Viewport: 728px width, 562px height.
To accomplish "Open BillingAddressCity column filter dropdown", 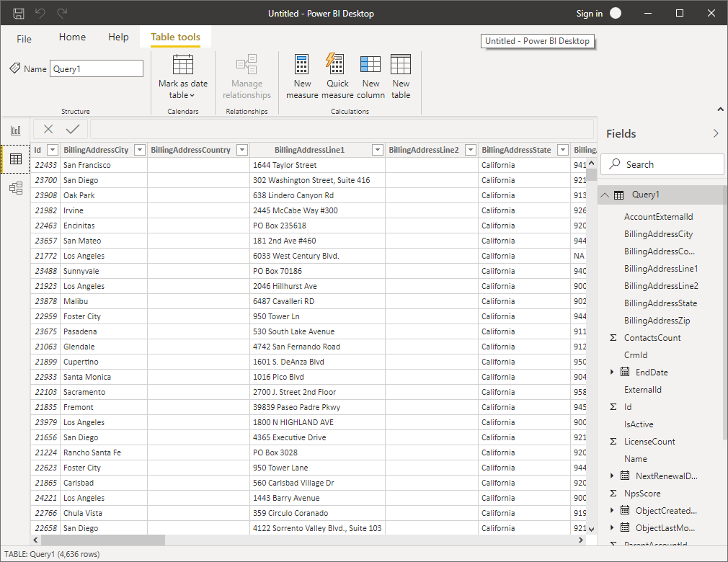I will [x=139, y=150].
